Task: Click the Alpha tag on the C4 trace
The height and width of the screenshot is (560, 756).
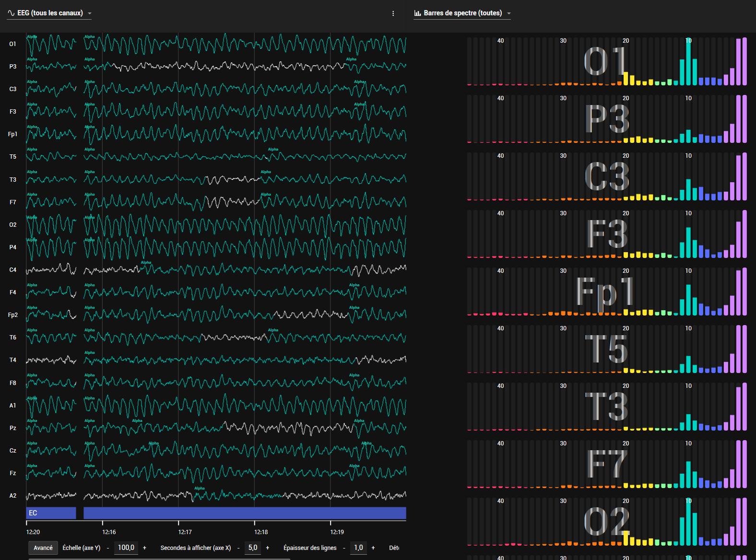Action: point(146,263)
